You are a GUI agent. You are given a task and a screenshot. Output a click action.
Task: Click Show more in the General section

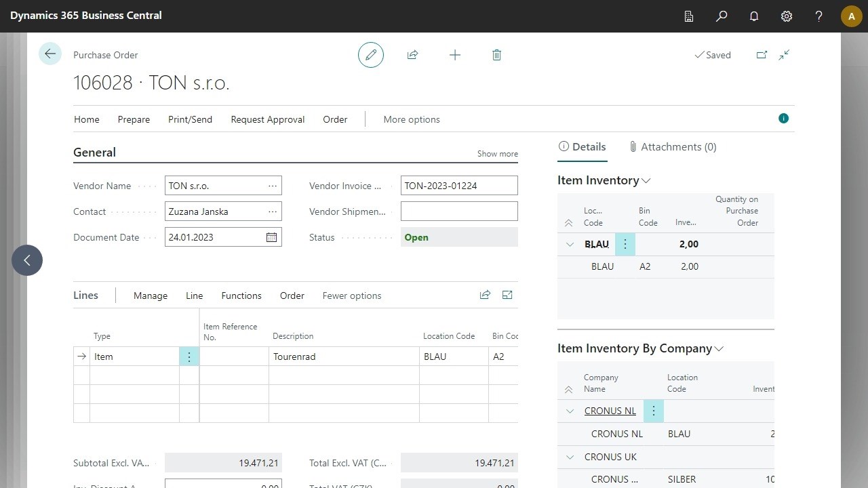pyautogui.click(x=497, y=154)
